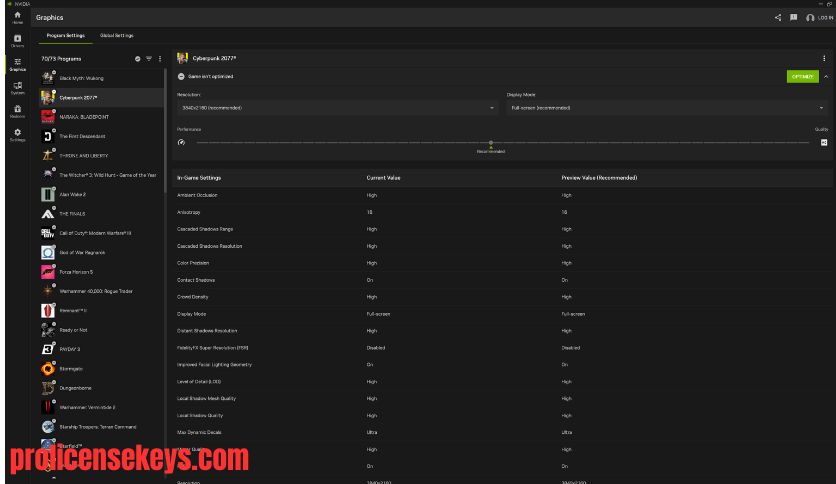Viewport: 836px width, 484px height.
Task: Click Level of Detail (LOD) row
Action: (502, 382)
